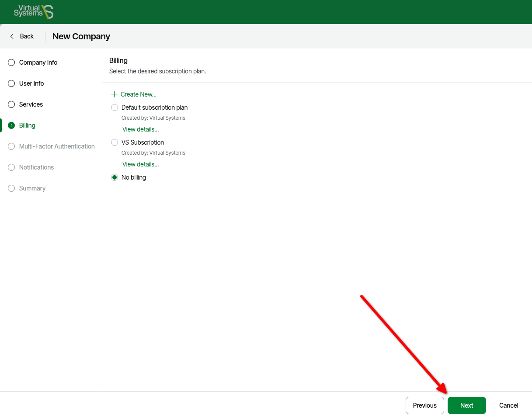Viewport: 532px width, 419px height.
Task: Select the No billing radio option
Action: 115,177
